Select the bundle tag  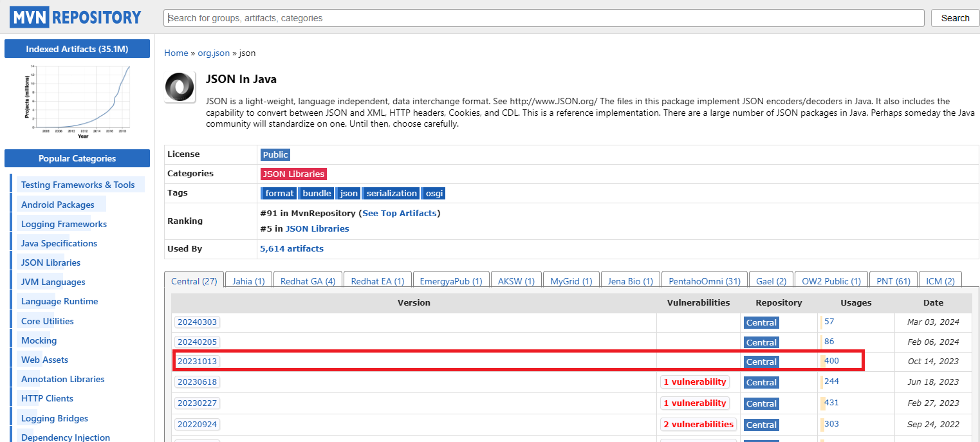point(316,193)
